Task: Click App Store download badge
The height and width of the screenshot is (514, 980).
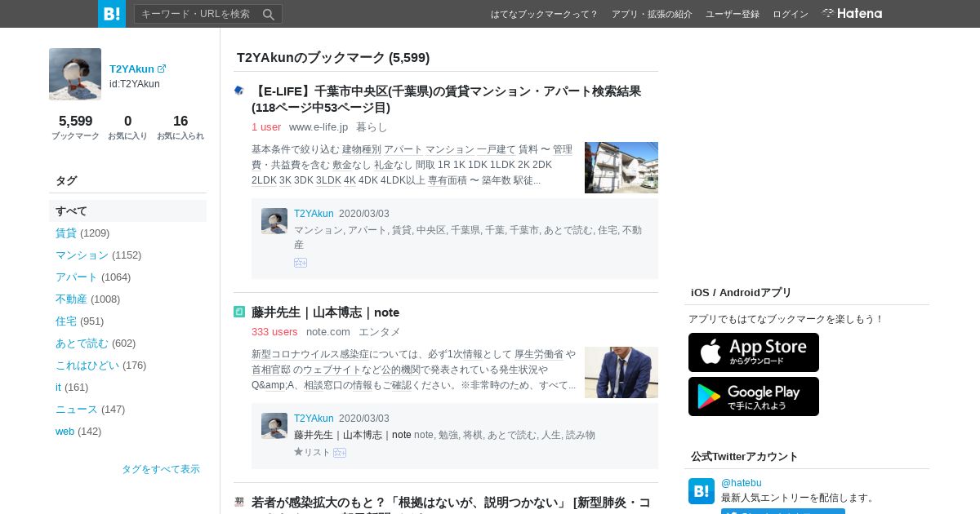Action: (x=754, y=352)
